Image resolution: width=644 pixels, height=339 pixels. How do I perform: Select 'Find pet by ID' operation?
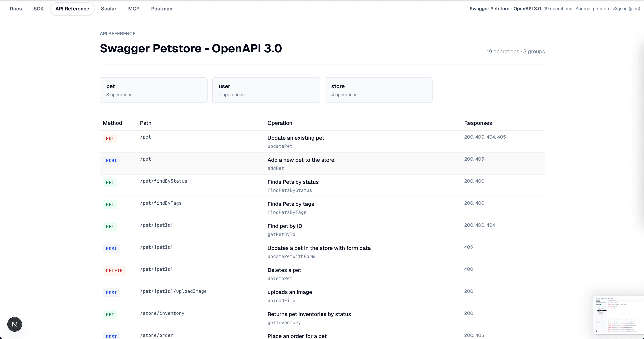[x=285, y=226]
